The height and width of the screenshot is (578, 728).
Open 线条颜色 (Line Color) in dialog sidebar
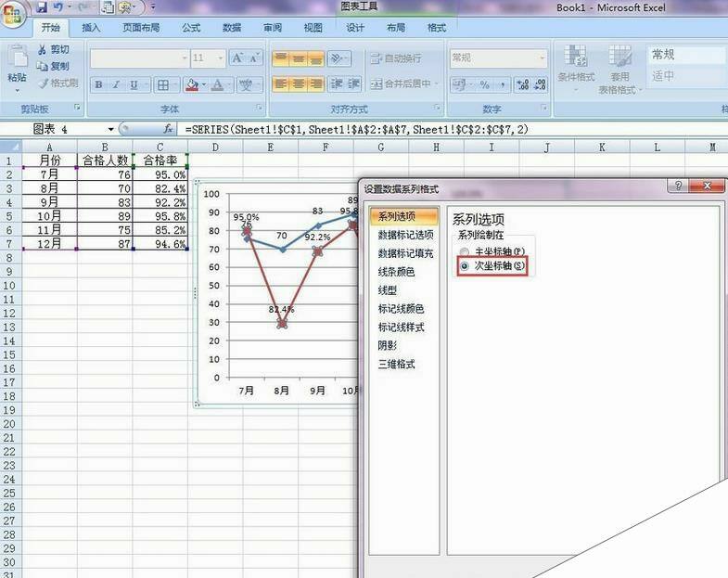coord(395,272)
